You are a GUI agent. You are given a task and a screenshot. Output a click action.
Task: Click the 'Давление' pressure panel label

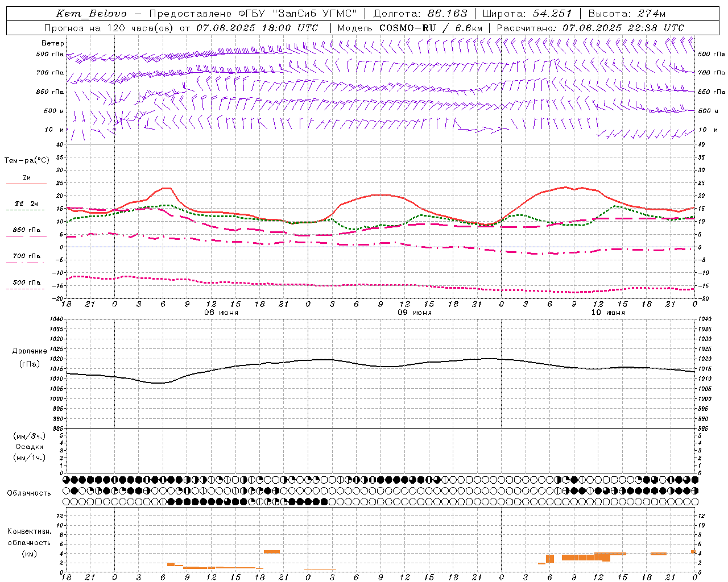(30, 351)
